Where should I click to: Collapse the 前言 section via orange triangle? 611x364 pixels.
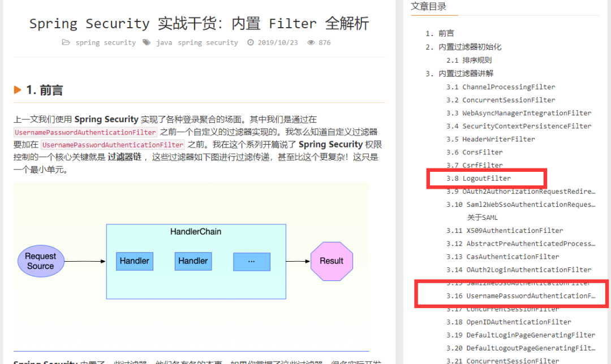point(17,89)
